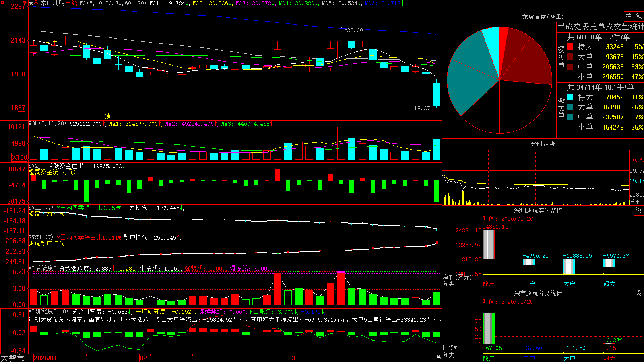Viewport: 644px width, 362px height.
Task: Open 设 settings for 深圳超赢实时监控
Action: 639,210
